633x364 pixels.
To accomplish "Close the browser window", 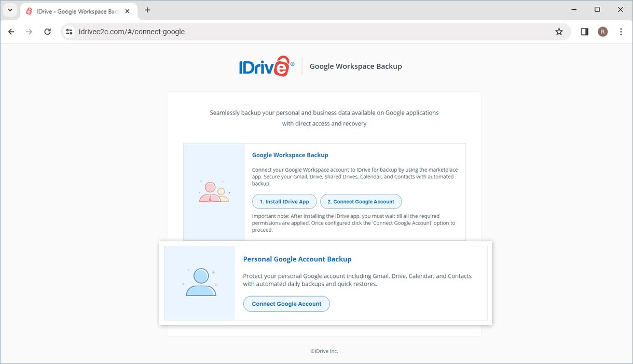I will coord(621,10).
